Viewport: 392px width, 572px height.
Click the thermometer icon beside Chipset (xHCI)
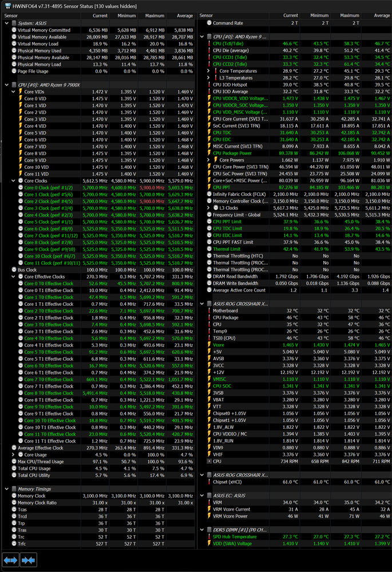(209, 482)
